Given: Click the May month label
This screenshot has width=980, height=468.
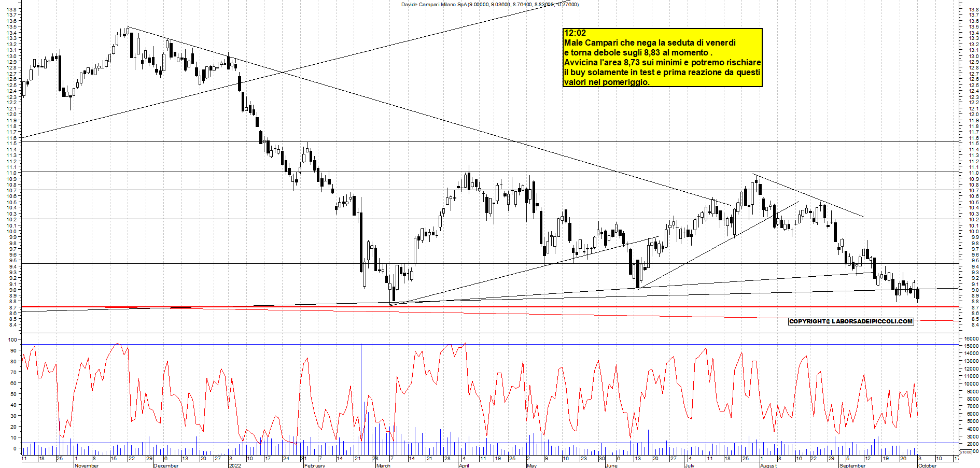Looking at the screenshot, I should 531,465.
